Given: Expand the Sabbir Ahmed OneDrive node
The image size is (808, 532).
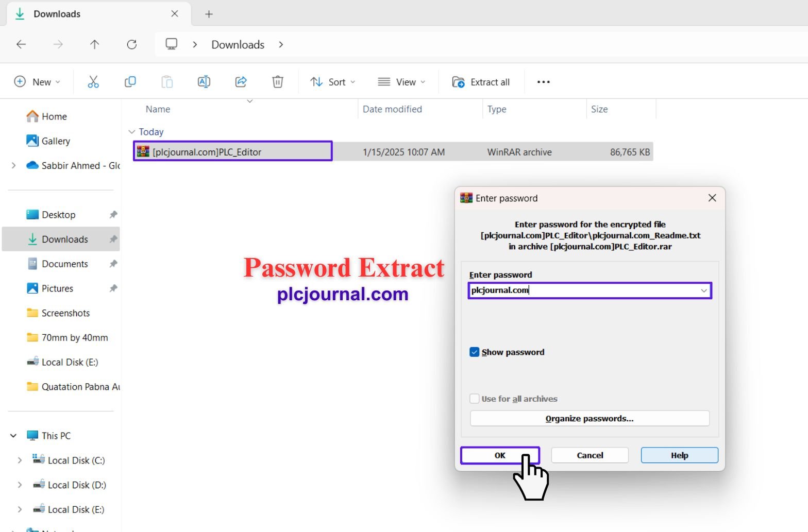Looking at the screenshot, I should click(13, 165).
